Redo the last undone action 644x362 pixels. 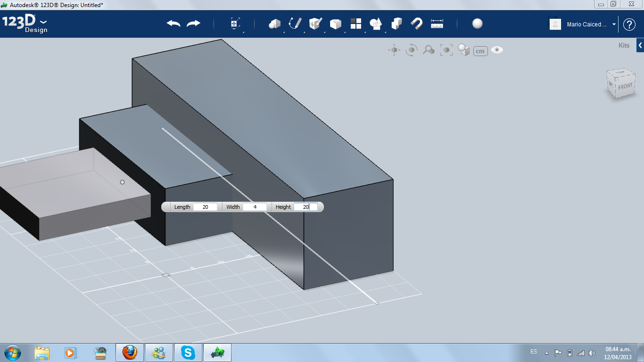pyautogui.click(x=193, y=24)
